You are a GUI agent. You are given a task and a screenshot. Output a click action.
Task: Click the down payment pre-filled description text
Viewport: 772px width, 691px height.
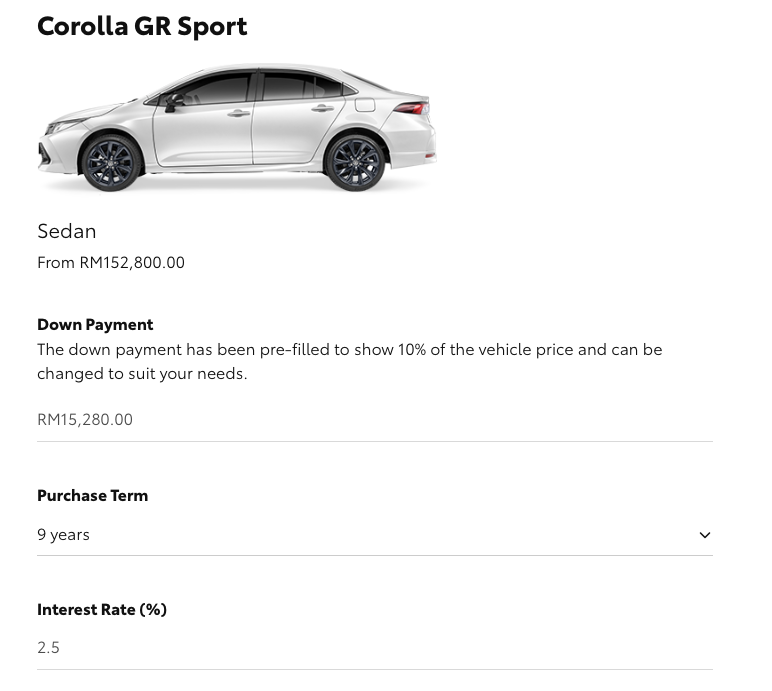pyautogui.click(x=349, y=361)
